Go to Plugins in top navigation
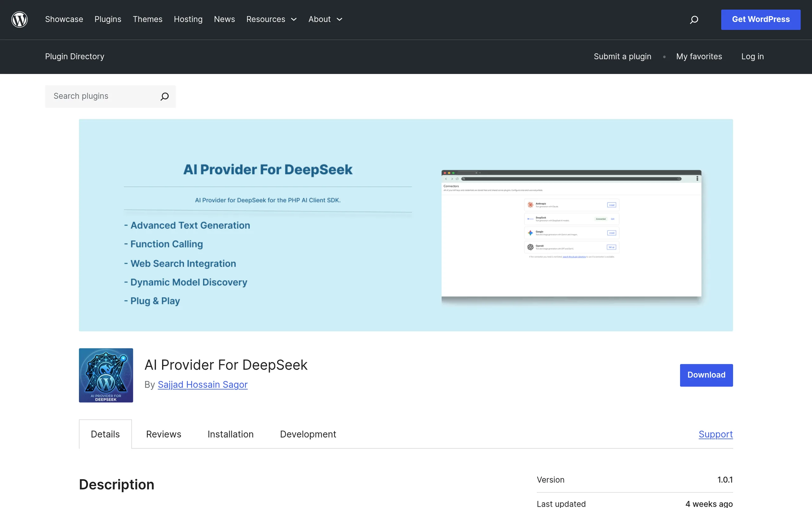 (x=108, y=19)
